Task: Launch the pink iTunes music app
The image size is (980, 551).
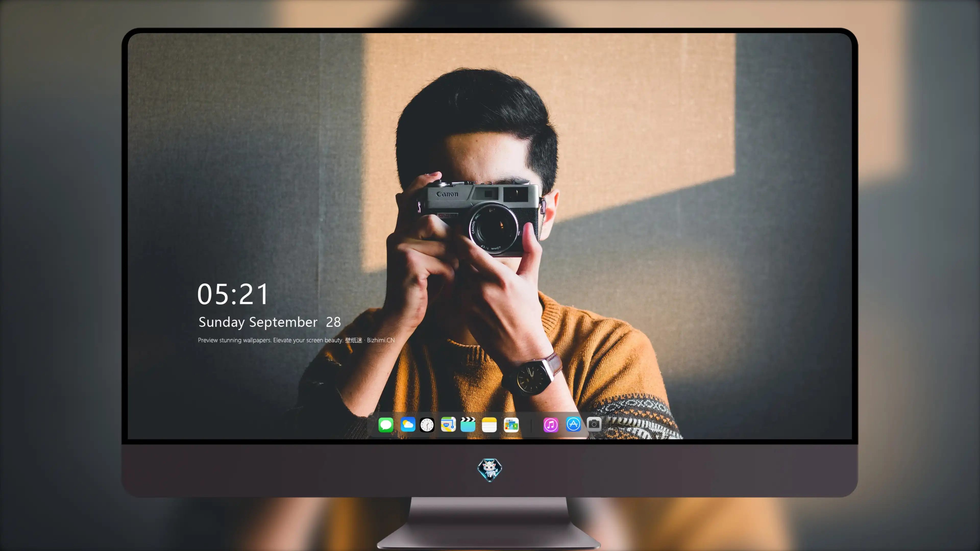Action: [550, 425]
